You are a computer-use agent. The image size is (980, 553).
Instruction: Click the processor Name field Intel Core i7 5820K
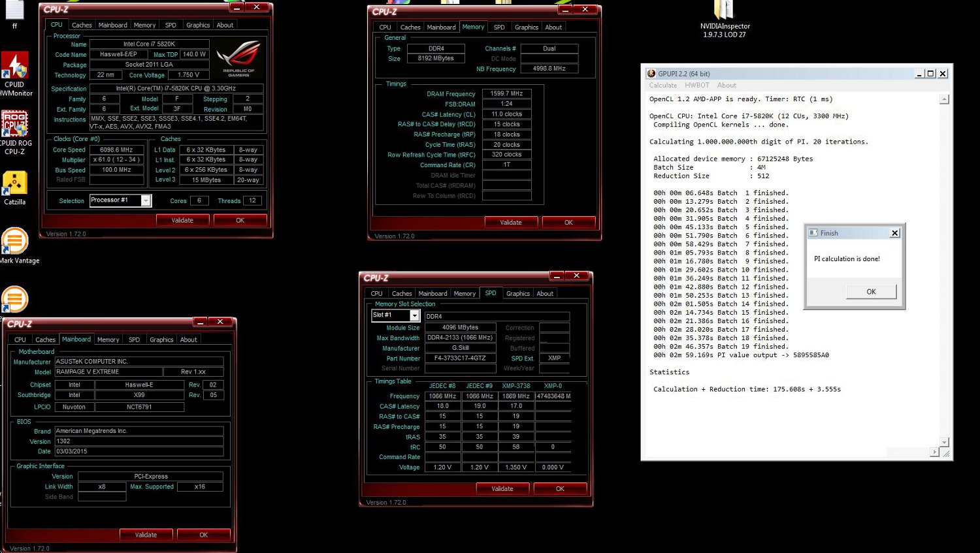point(149,44)
